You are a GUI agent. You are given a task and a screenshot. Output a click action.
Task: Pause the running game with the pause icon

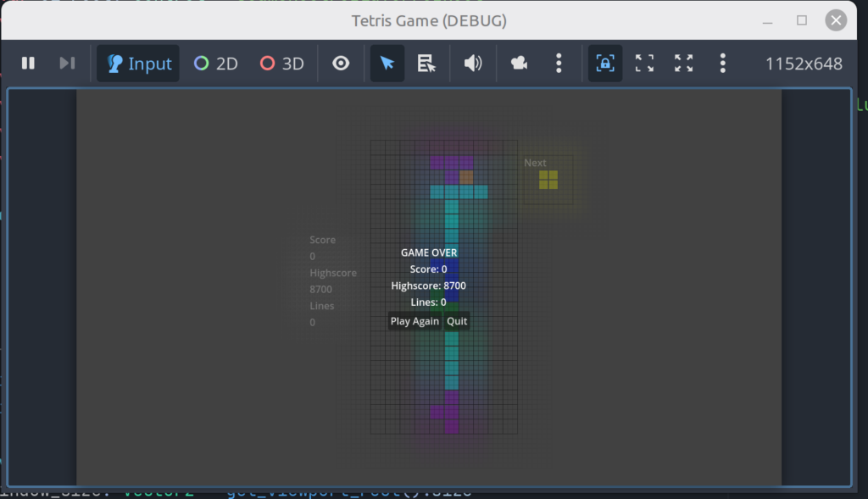(x=28, y=64)
